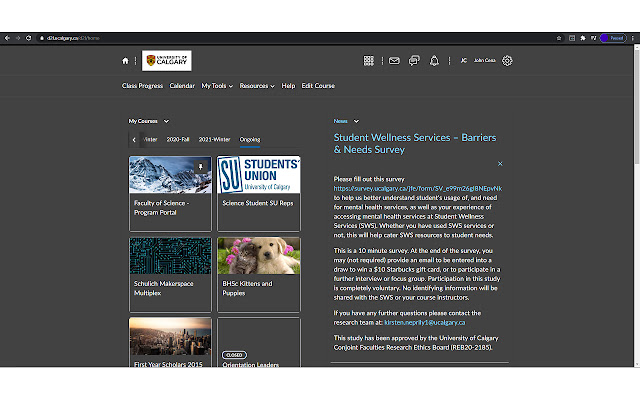
Task: Open the JC user profile avatar
Action: click(464, 60)
